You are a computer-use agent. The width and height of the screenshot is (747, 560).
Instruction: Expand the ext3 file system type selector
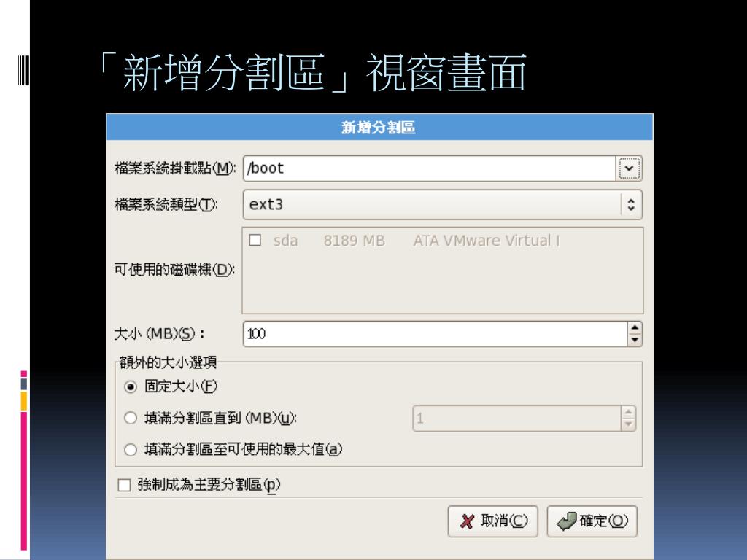[x=443, y=205]
